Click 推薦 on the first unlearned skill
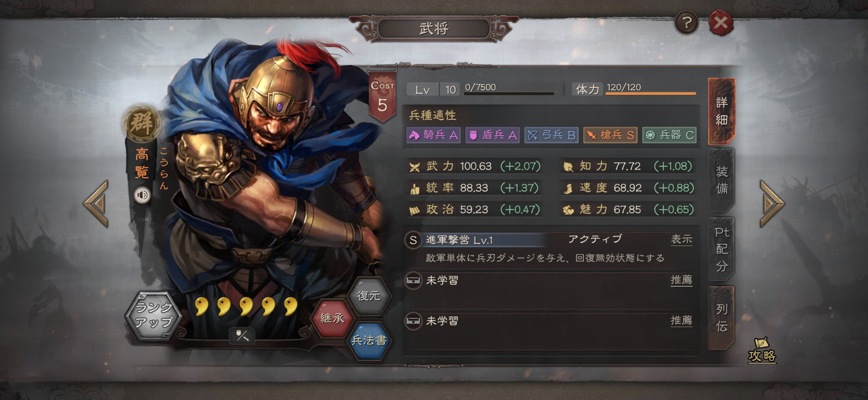 click(x=682, y=280)
